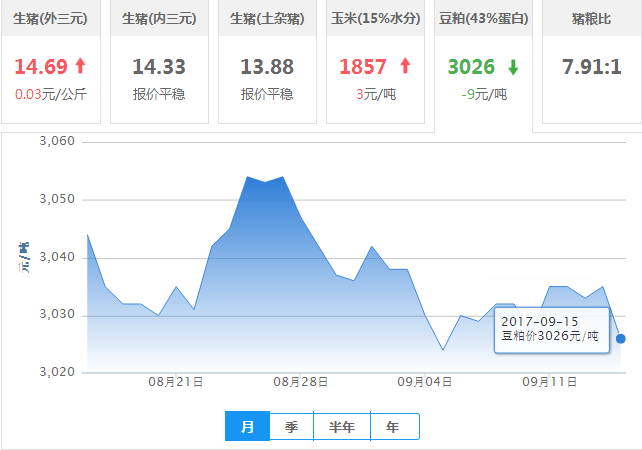This screenshot has width=642, height=450.
Task: Select the 生猪(土杂猪) price tab
Action: coord(267,61)
